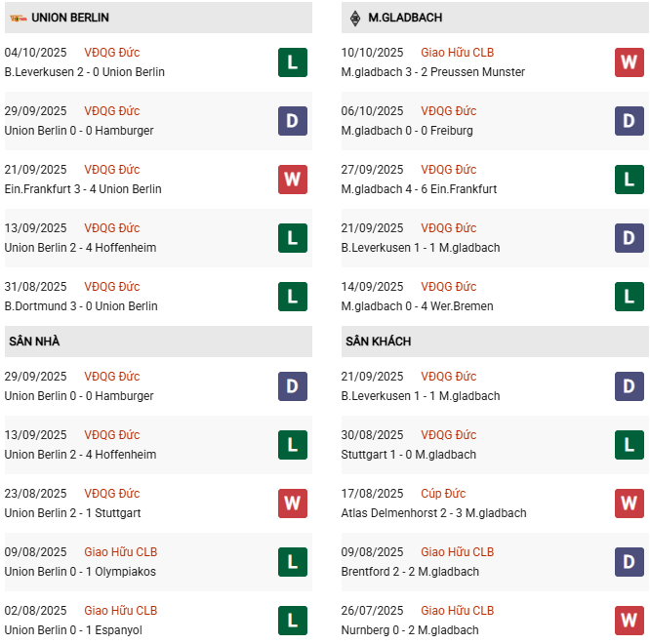Click the Union Berlin club logo

pos(18,18)
